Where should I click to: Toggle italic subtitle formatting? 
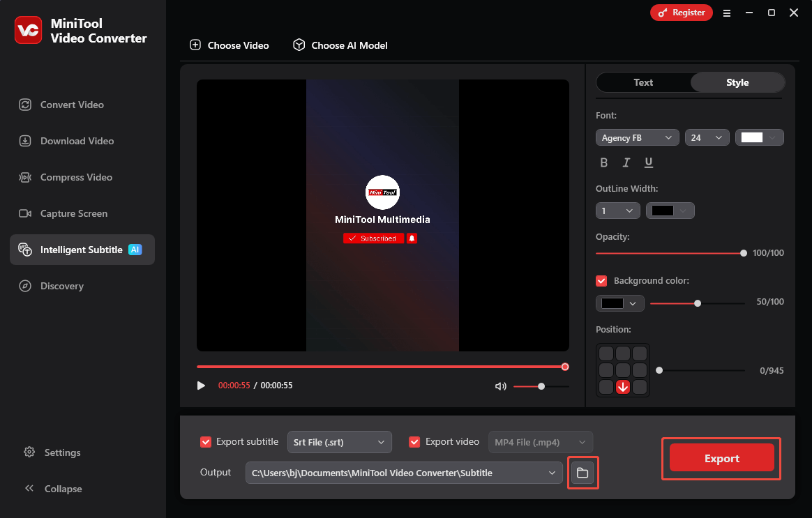(626, 162)
